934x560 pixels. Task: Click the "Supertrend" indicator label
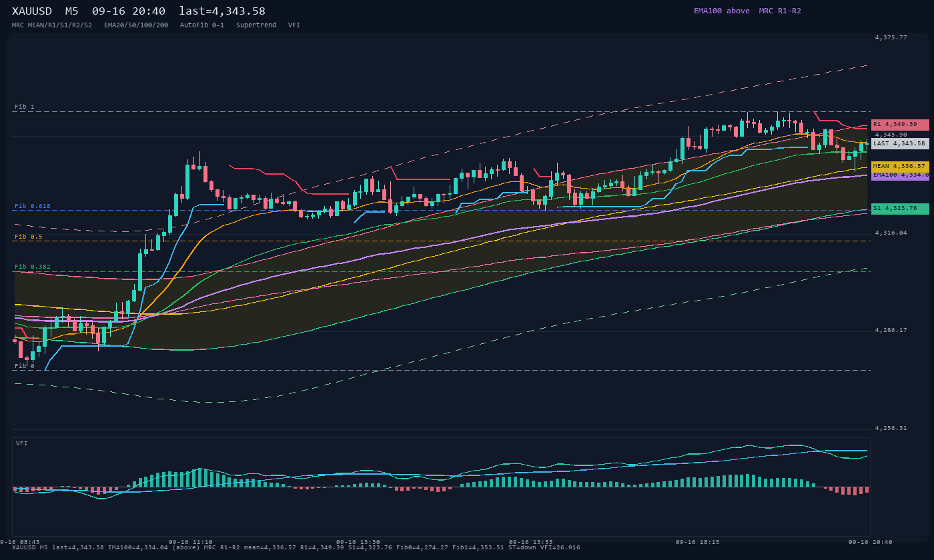click(x=256, y=25)
